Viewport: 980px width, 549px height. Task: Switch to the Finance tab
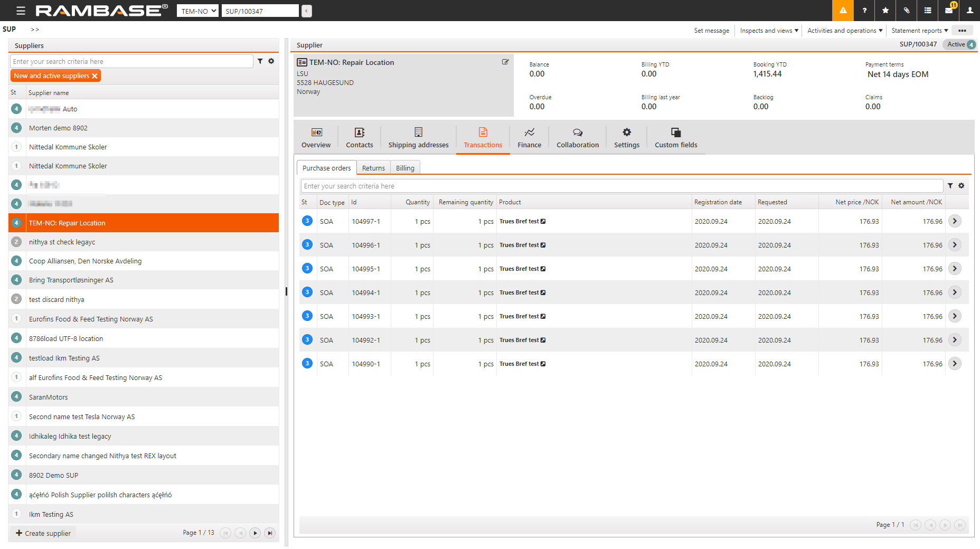529,138
